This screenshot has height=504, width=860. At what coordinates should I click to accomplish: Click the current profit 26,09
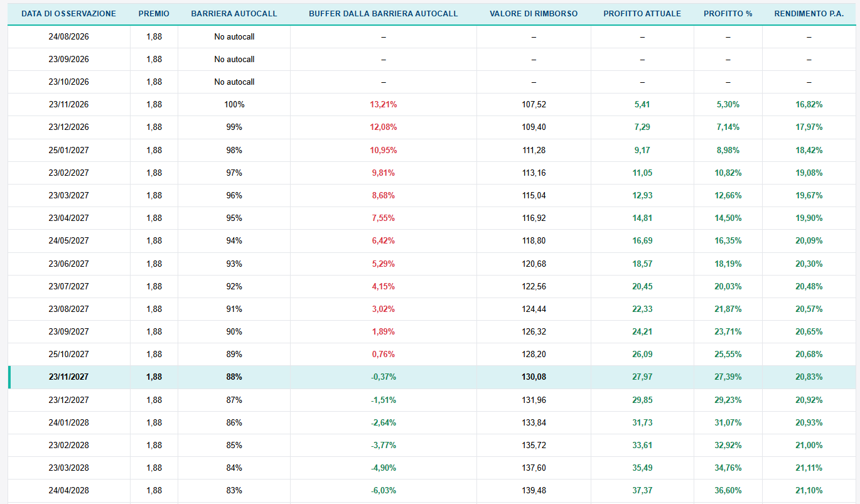tap(642, 354)
